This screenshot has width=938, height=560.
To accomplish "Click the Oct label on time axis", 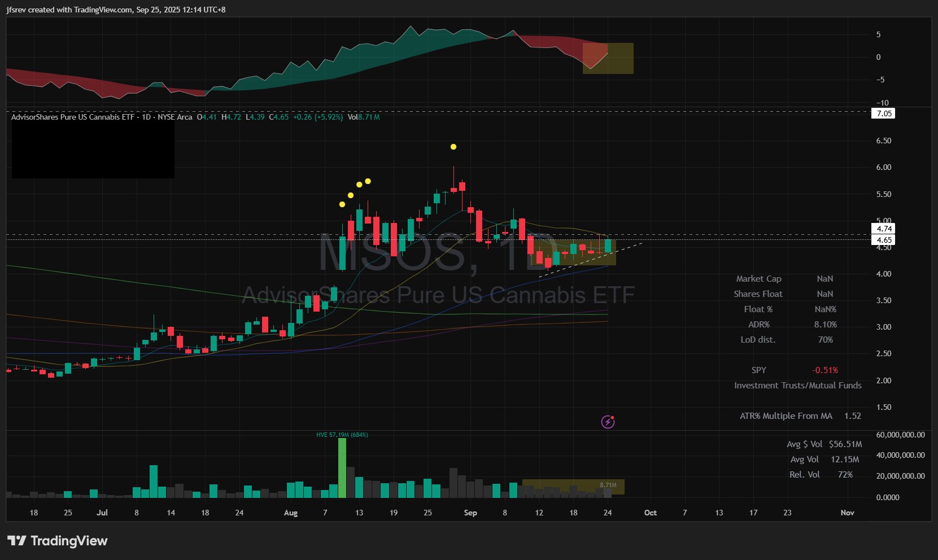I will pos(650,513).
